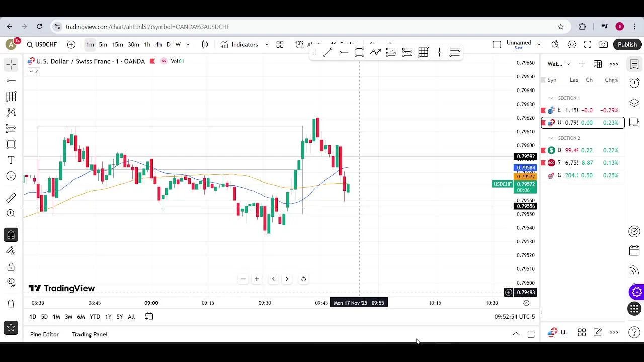This screenshot has height=362, width=644.
Task: Open the Pine Editor tab
Action: [44, 334]
